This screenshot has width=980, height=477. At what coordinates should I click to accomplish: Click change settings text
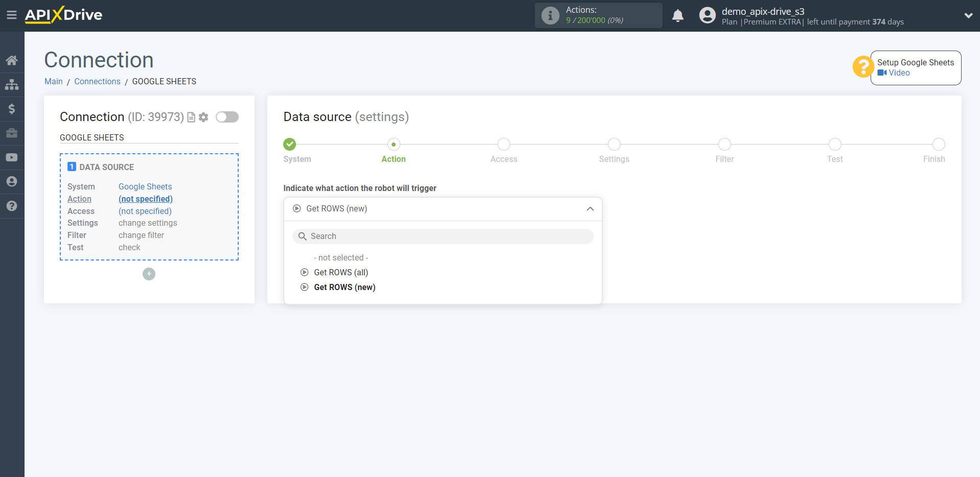(148, 223)
